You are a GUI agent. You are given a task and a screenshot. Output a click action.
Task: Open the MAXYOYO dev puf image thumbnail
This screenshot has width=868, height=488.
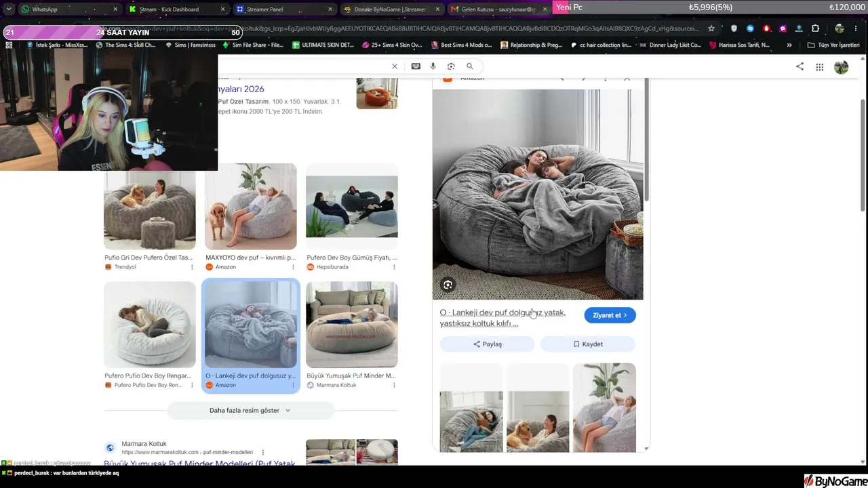point(250,207)
